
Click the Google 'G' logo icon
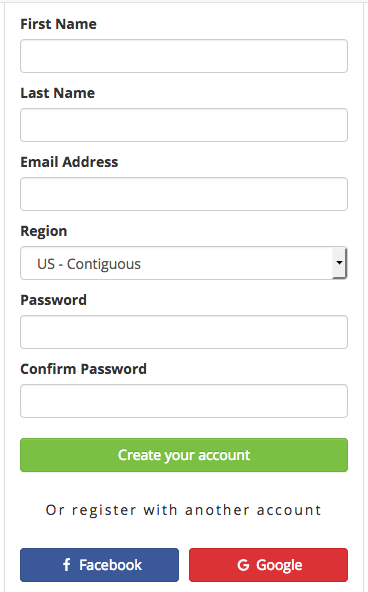tap(243, 565)
